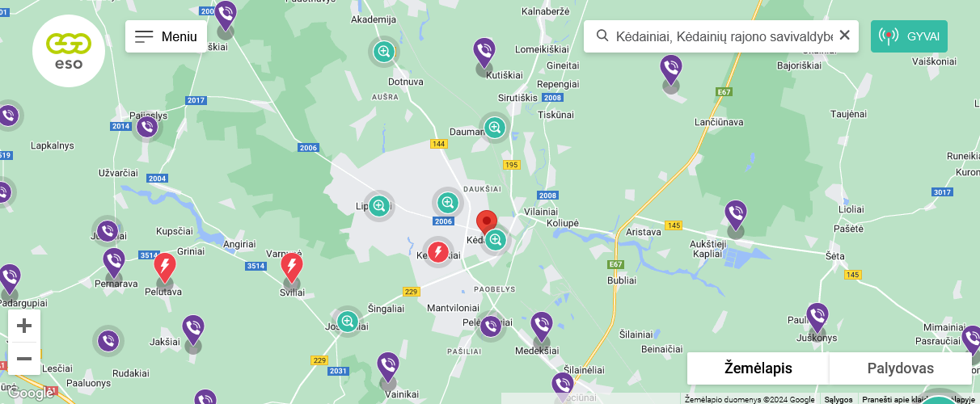This screenshot has width=980, height=404.
Task: Open the Meniu hamburger menu
Action: point(166,36)
